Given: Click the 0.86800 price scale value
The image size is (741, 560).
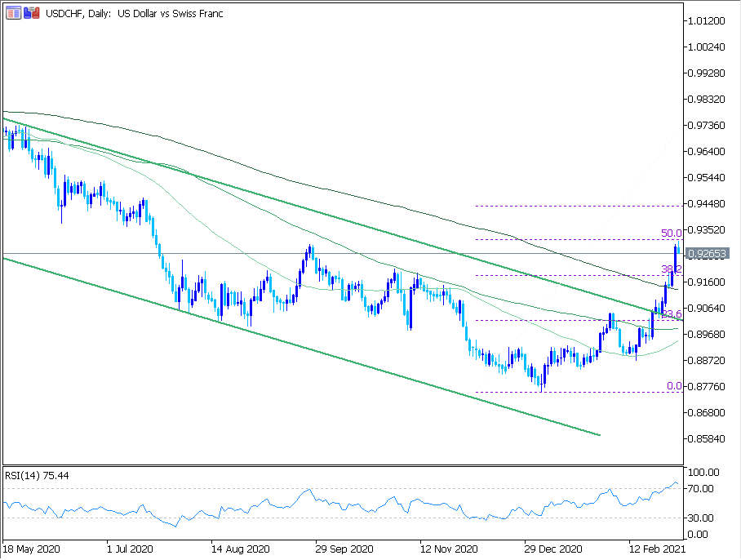Looking at the screenshot, I should [707, 412].
